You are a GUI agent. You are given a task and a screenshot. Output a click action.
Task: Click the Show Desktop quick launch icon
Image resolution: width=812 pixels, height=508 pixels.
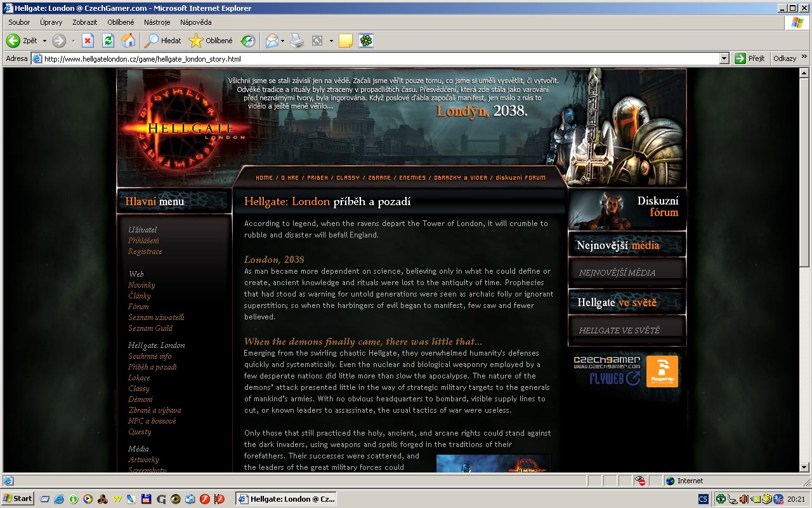[45, 499]
